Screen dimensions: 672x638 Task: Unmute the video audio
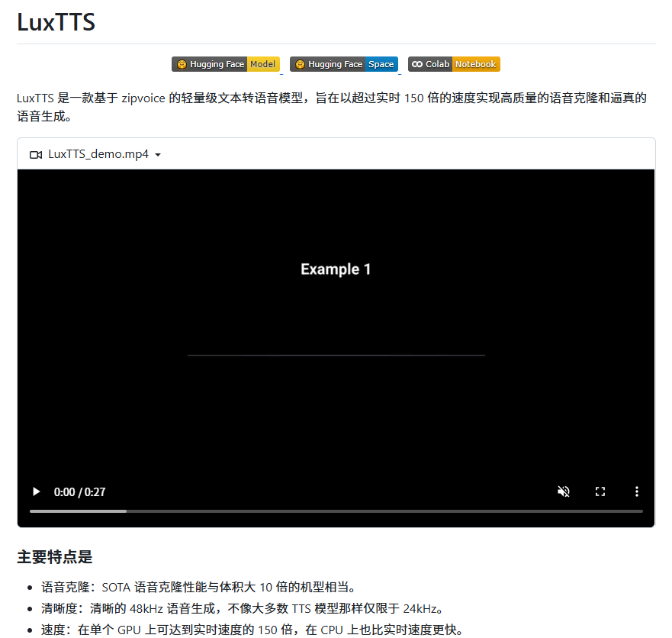564,491
